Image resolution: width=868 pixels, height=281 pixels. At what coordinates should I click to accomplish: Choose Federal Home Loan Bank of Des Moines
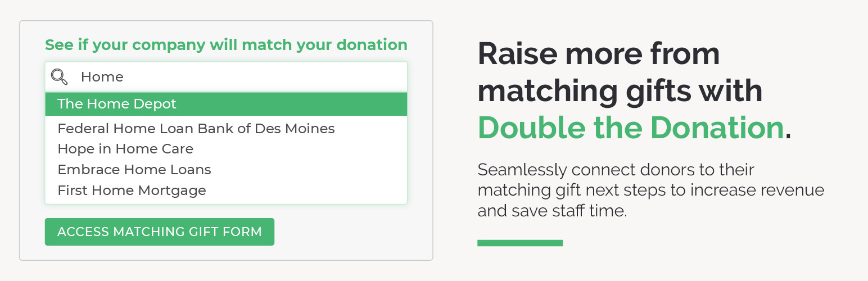click(196, 129)
